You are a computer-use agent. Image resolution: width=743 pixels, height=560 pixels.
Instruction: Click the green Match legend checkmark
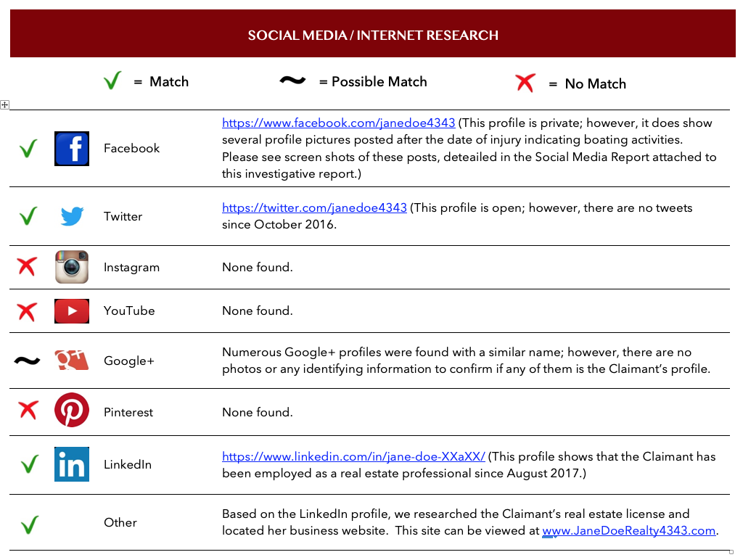click(x=112, y=81)
